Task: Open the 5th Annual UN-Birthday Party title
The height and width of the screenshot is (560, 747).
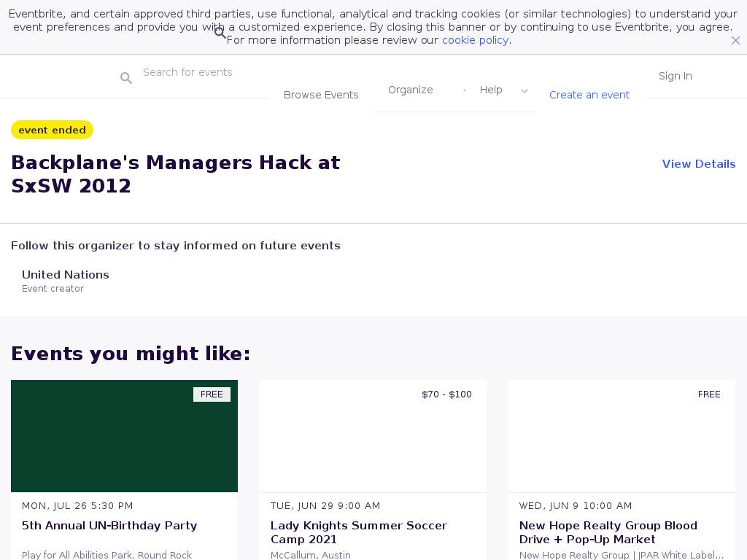Action: pos(109,526)
